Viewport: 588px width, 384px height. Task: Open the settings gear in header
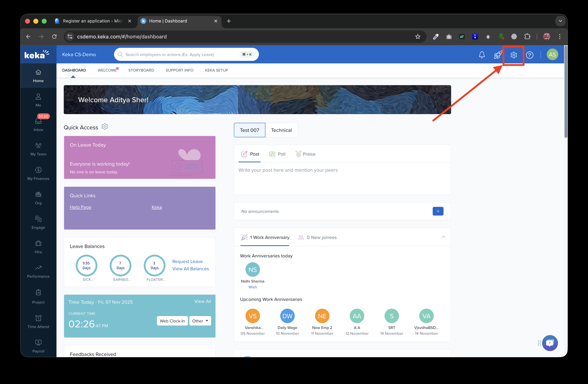(x=513, y=55)
